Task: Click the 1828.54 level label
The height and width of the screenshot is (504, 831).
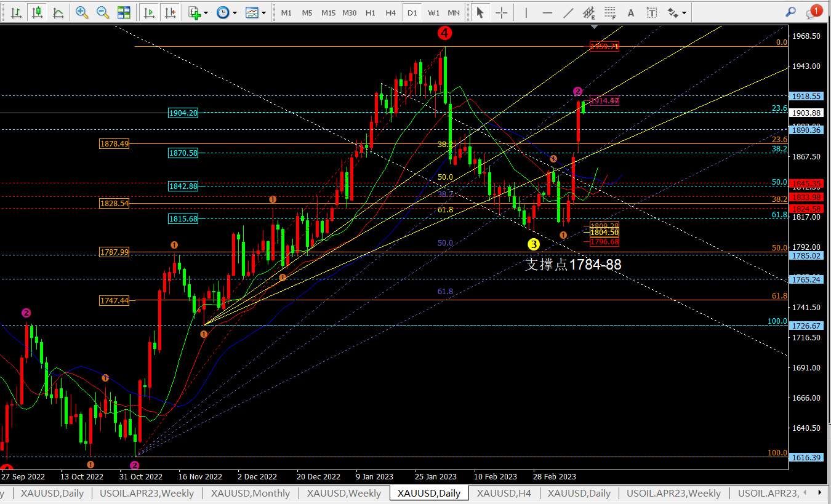Action: [114, 203]
